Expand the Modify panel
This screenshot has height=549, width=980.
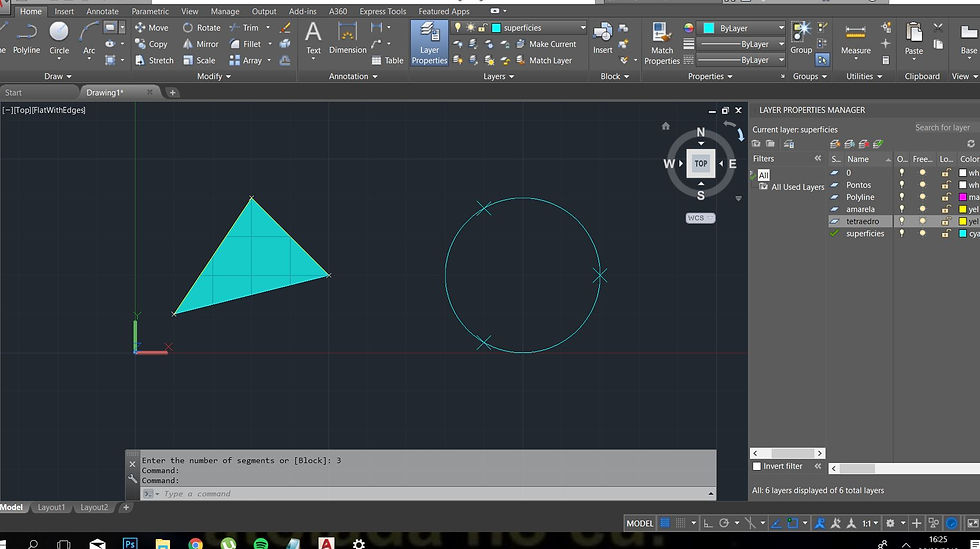(x=214, y=76)
